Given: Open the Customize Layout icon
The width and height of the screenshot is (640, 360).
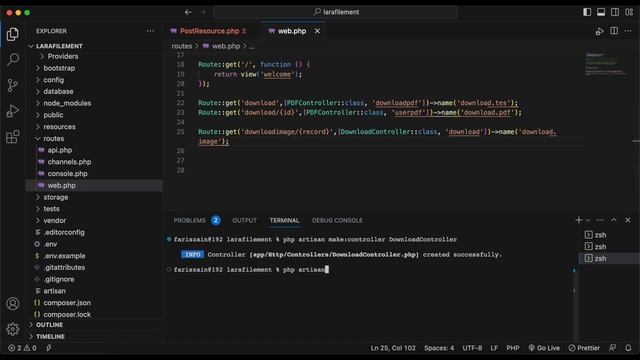Looking at the screenshot, I should pyautogui.click(x=629, y=12).
